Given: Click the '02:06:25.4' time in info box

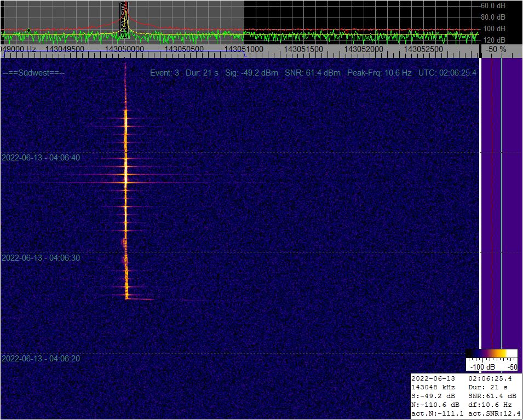Looking at the screenshot, I should coord(490,379).
